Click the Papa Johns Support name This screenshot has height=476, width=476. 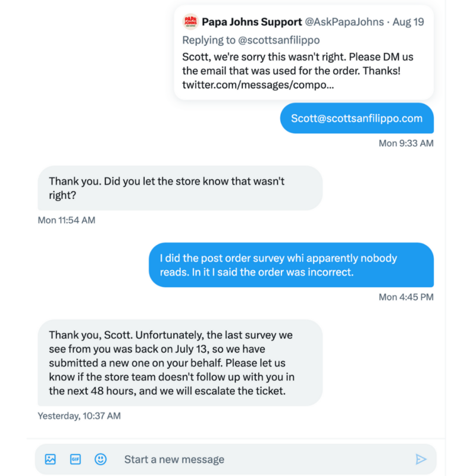pos(252,22)
